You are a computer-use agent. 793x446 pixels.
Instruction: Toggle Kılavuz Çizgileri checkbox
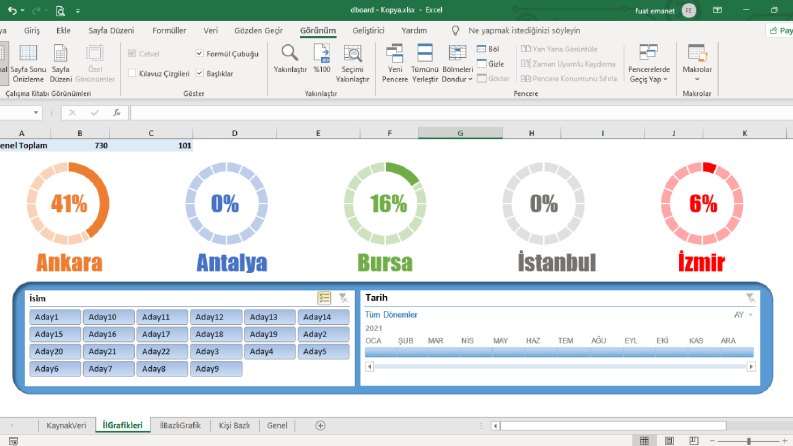(132, 73)
